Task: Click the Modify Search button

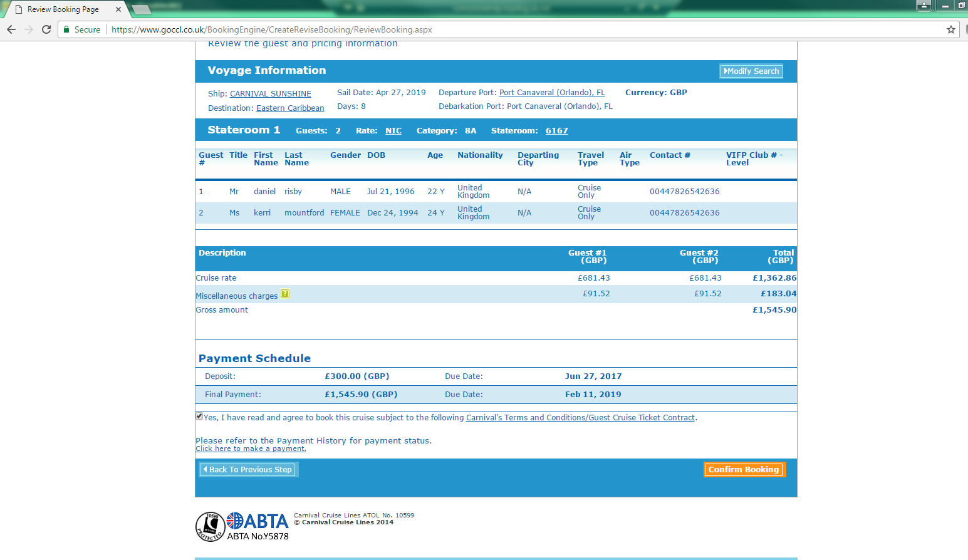Action: point(751,71)
